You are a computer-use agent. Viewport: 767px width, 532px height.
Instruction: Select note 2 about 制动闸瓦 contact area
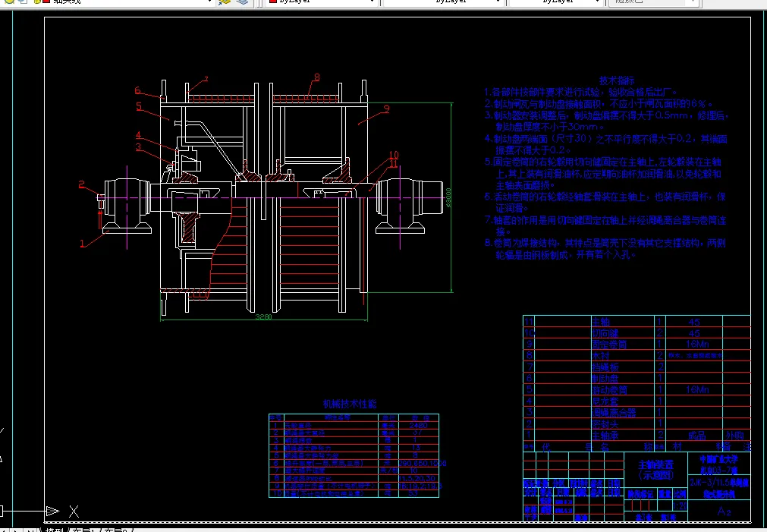599,104
